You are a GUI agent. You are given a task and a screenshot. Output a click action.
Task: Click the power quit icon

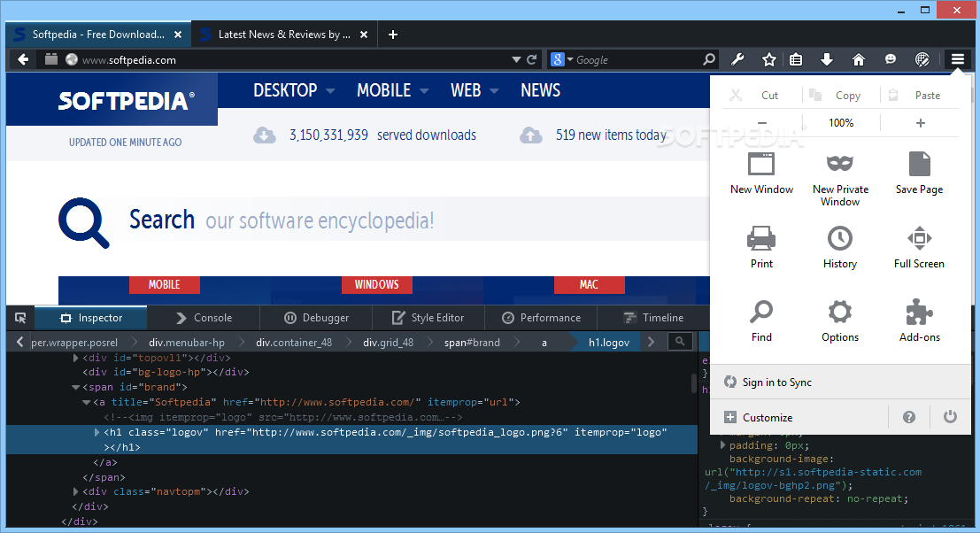(950, 416)
